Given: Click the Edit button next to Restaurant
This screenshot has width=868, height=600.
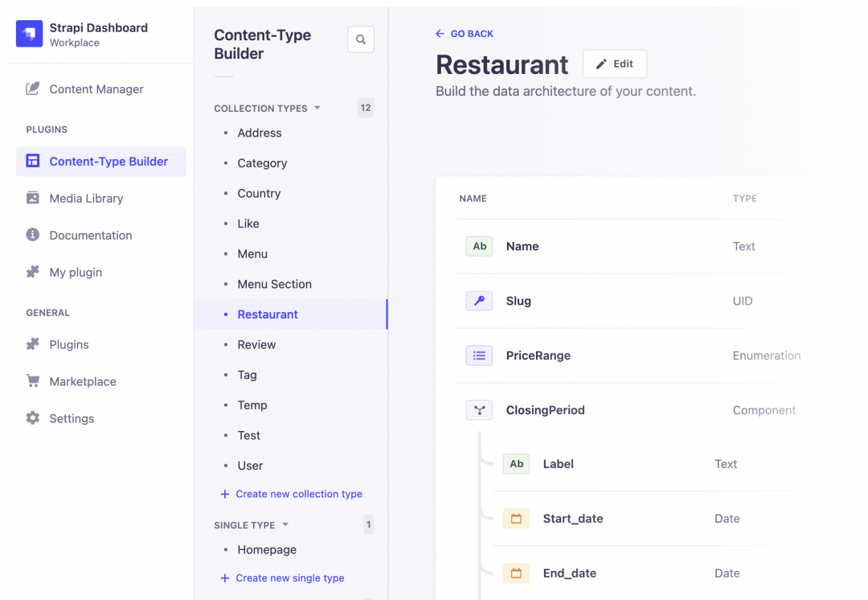Looking at the screenshot, I should point(615,64).
